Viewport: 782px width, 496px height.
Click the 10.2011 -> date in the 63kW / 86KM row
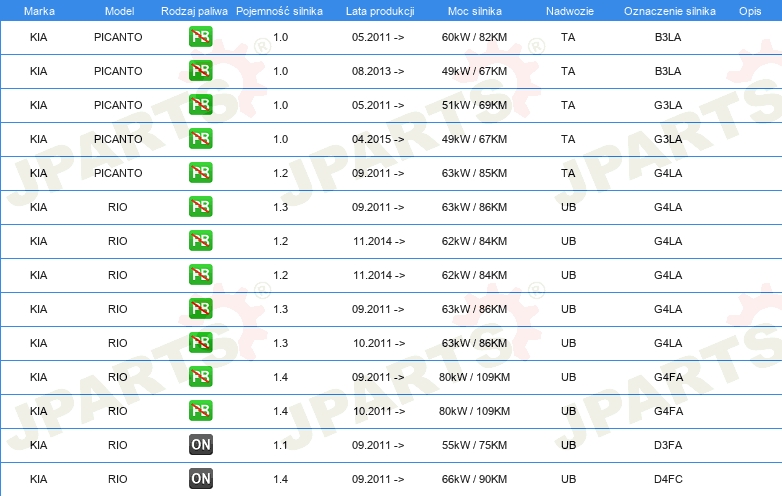point(379,343)
